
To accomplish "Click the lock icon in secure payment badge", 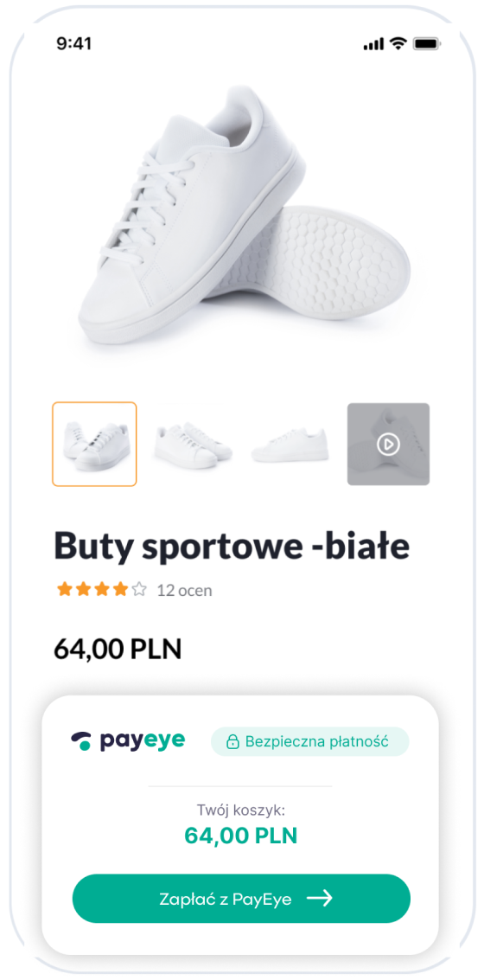I will (232, 742).
